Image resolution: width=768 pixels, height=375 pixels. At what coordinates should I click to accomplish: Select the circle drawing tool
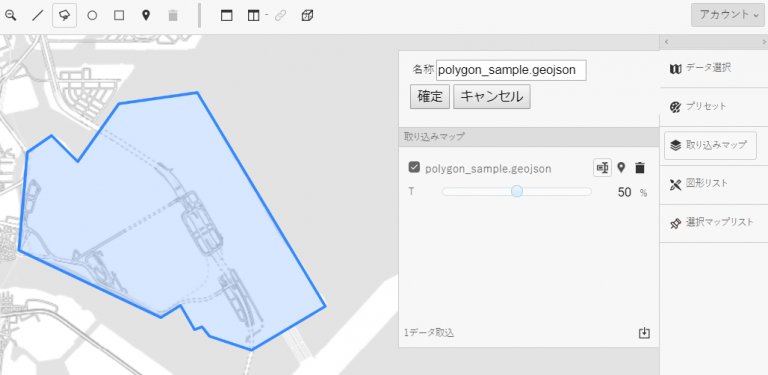(x=92, y=16)
